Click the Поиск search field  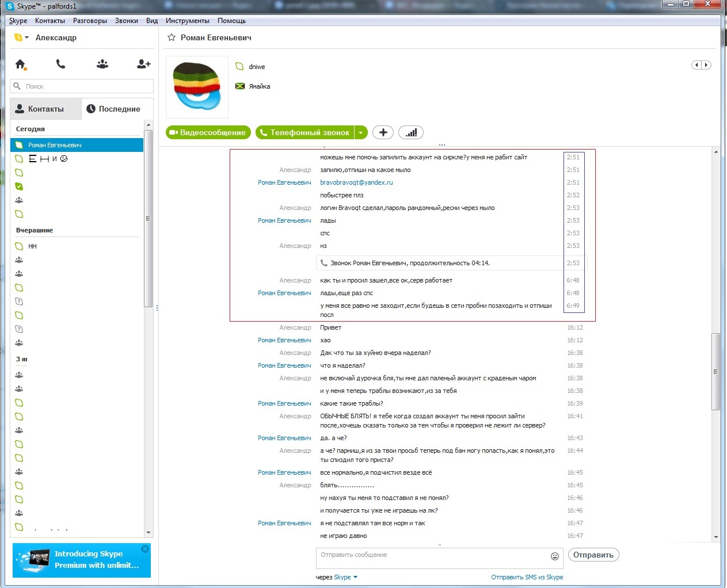coord(82,86)
